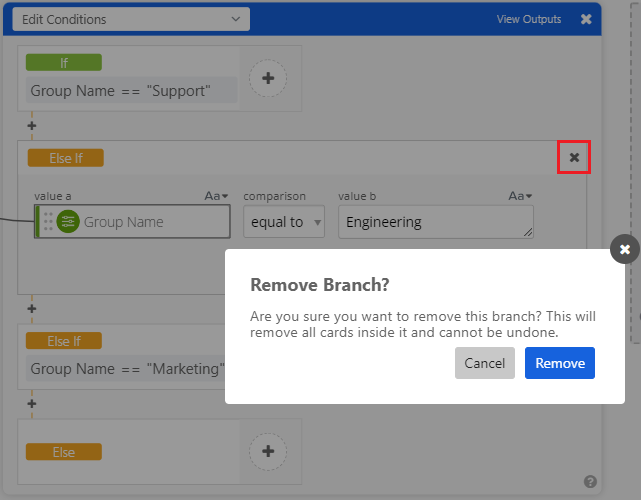Click the second Else If label
The width and height of the screenshot is (641, 500).
click(64, 341)
